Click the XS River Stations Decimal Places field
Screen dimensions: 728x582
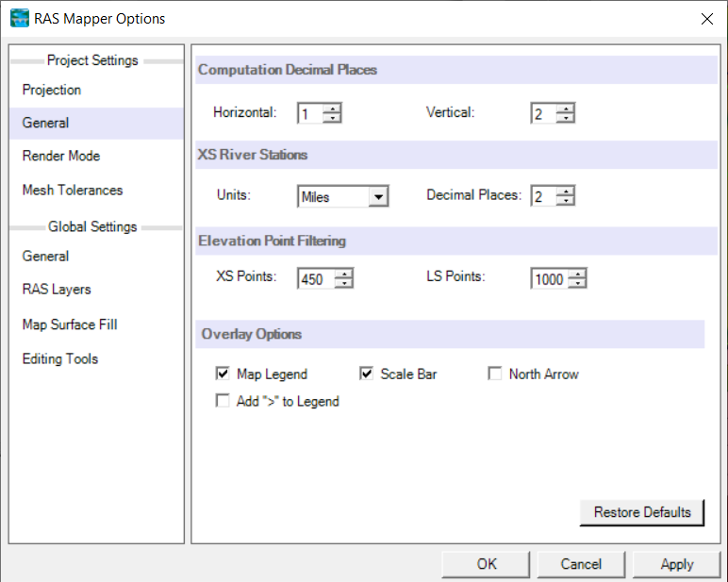[x=544, y=196]
